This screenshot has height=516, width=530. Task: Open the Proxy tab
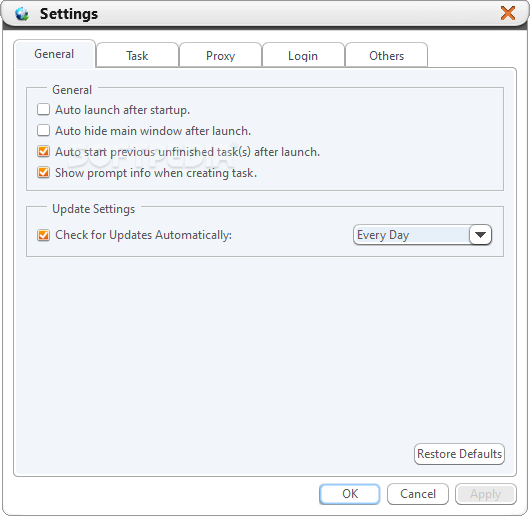point(220,55)
